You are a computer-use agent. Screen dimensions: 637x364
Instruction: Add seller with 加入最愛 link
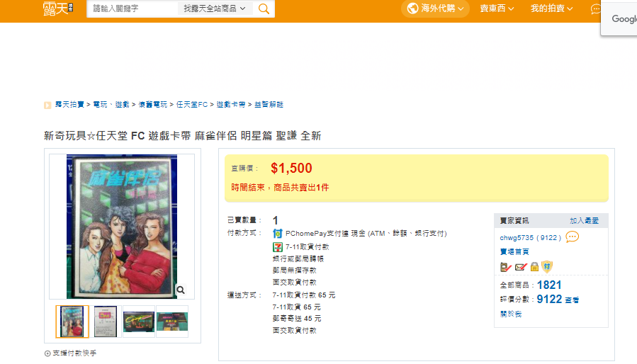(584, 220)
